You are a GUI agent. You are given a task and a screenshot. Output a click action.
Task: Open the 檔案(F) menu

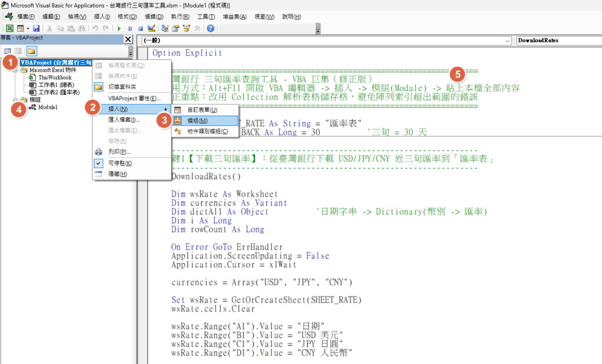[x=25, y=17]
